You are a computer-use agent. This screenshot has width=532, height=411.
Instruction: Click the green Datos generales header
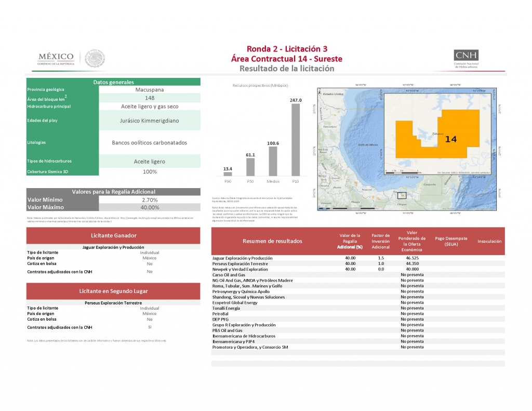(x=113, y=82)
